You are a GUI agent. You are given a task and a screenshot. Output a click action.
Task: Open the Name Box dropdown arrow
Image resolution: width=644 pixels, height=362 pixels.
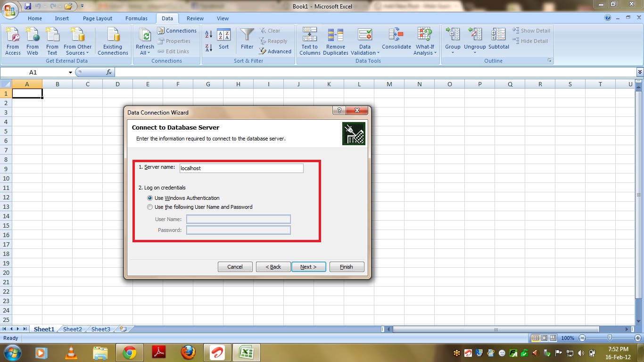[71, 73]
